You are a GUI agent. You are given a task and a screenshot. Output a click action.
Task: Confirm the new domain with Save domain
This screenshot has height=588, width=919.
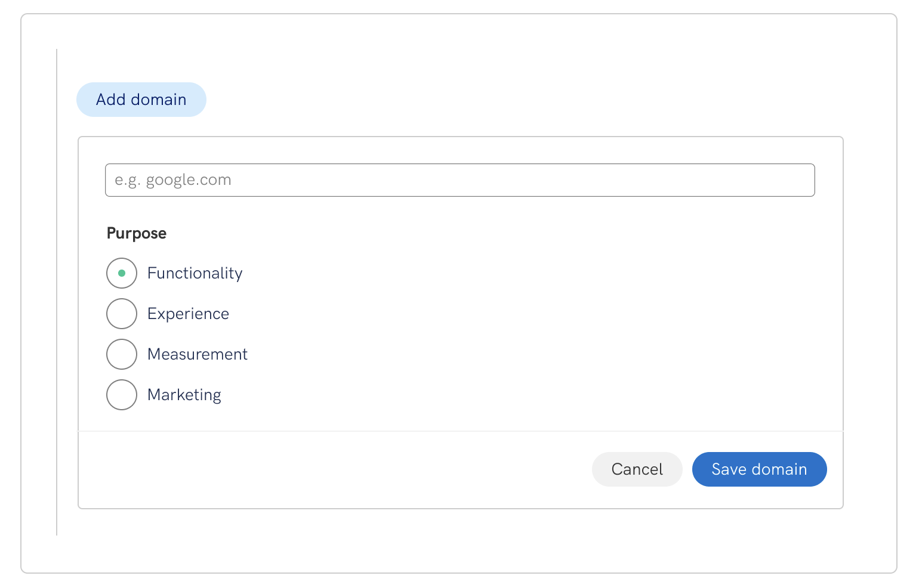(759, 469)
